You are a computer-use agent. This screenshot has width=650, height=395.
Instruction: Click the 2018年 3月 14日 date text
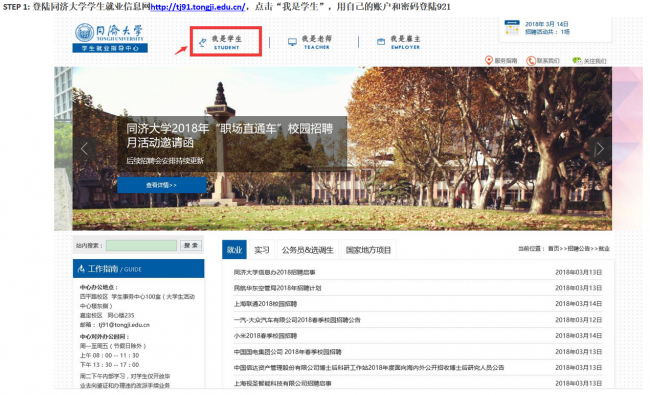[x=546, y=24]
